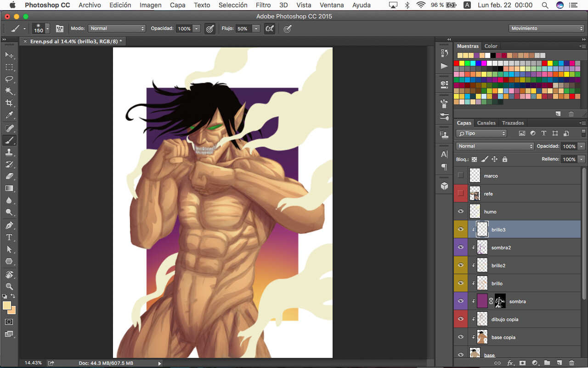Open the Movimiento workspace dropdown
The height and width of the screenshot is (368, 588).
[x=547, y=29]
